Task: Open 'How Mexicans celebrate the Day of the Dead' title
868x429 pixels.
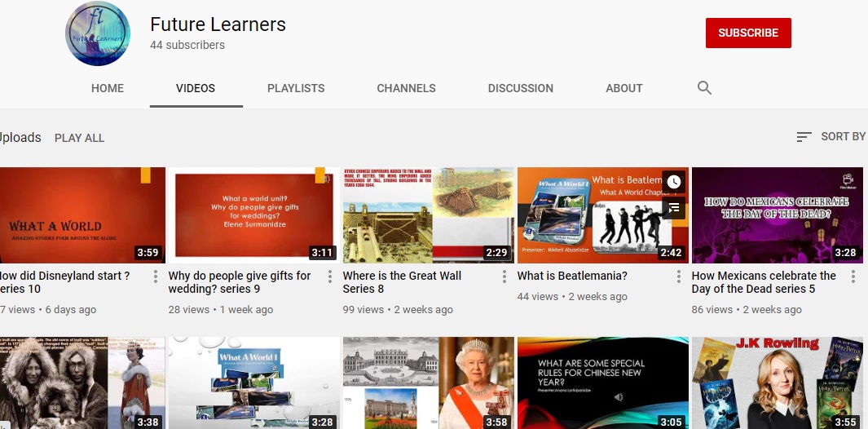Action: click(x=764, y=282)
